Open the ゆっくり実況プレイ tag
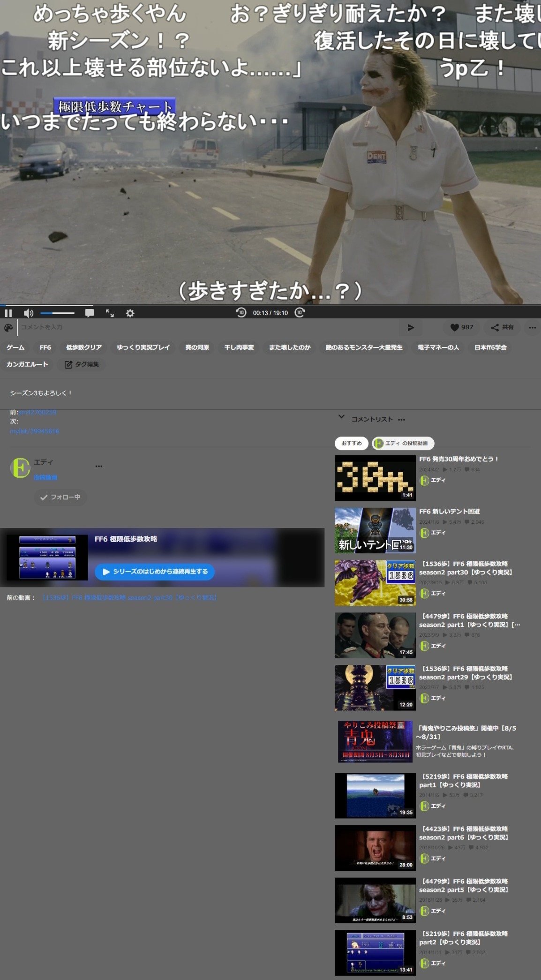Screen dimensions: 541x980 click(143, 347)
